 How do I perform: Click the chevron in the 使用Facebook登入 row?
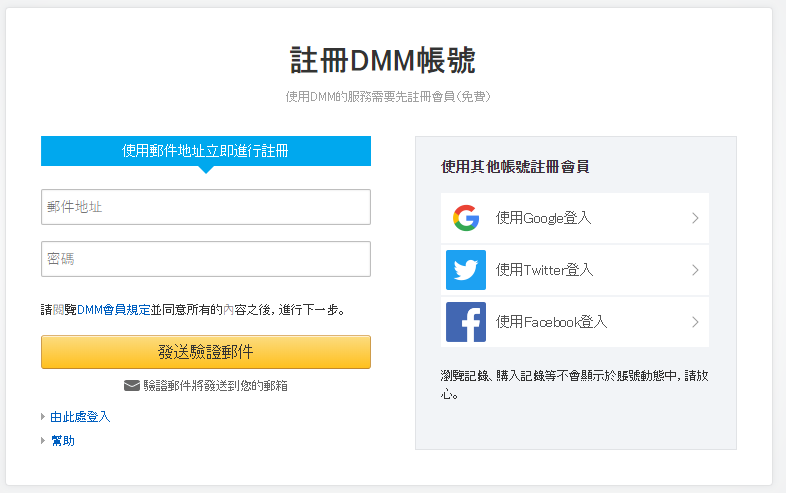pyautogui.click(x=695, y=322)
